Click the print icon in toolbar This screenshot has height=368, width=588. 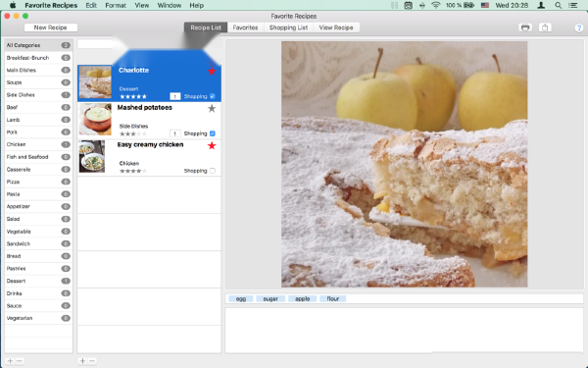[x=525, y=27]
